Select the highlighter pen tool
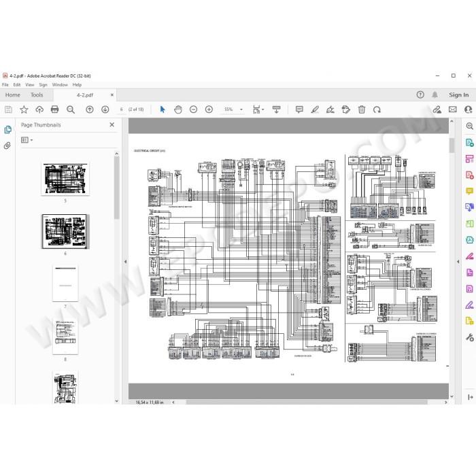 point(315,109)
